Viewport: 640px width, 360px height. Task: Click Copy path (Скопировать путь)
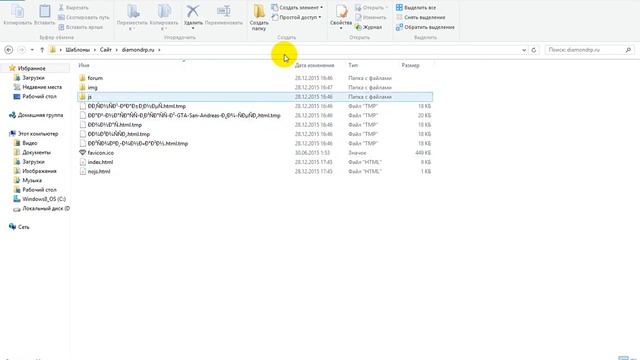coord(84,18)
